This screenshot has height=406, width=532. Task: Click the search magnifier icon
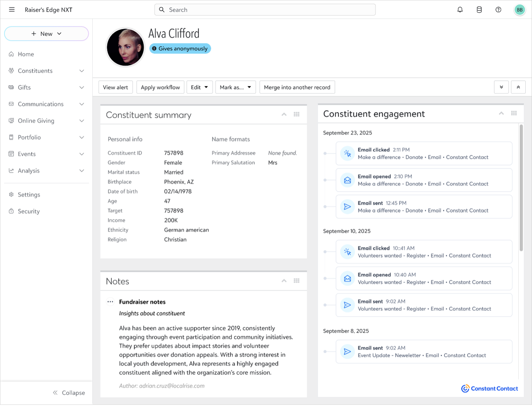[x=162, y=10]
